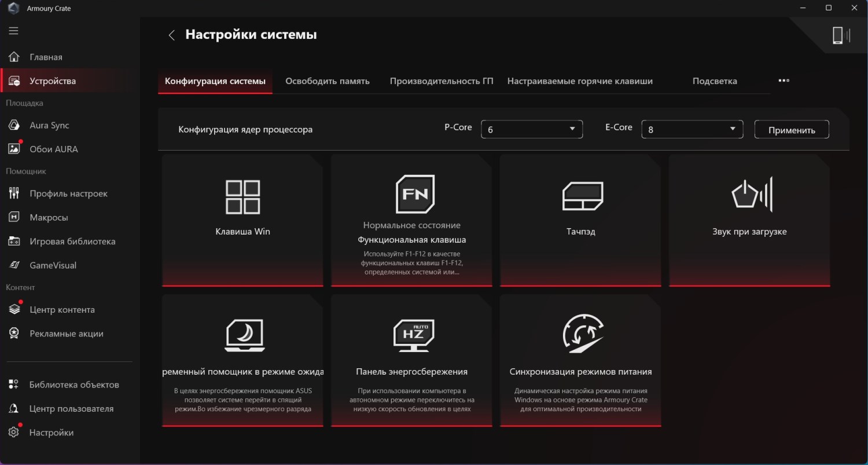Toggle the FN function key tile

(x=414, y=195)
